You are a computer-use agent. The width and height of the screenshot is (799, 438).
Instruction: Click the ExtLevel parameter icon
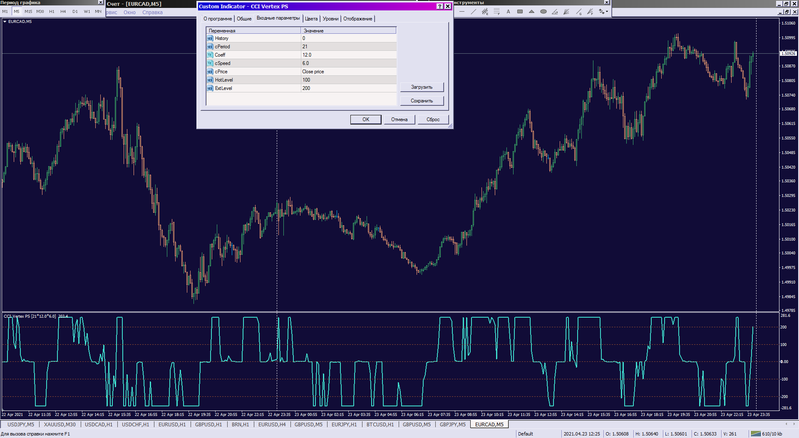coord(210,89)
